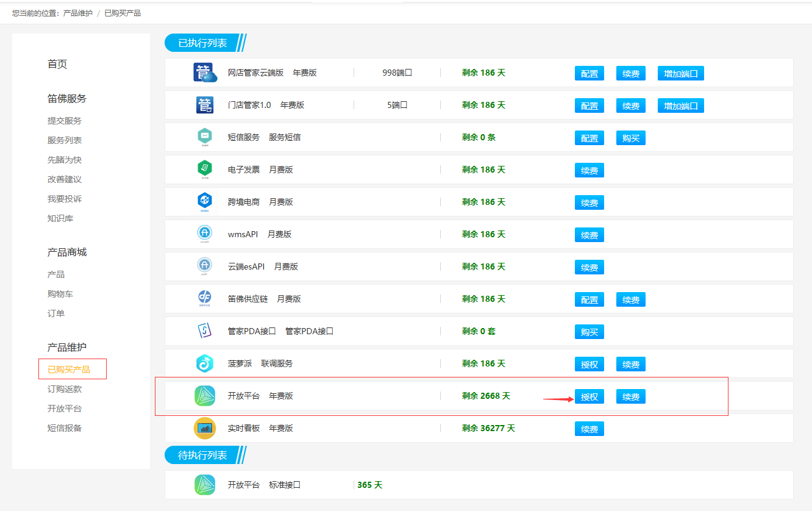Viewport: 812px width, 511px height.
Task: Renew wmsAPI with 续费 button
Action: pyautogui.click(x=589, y=235)
